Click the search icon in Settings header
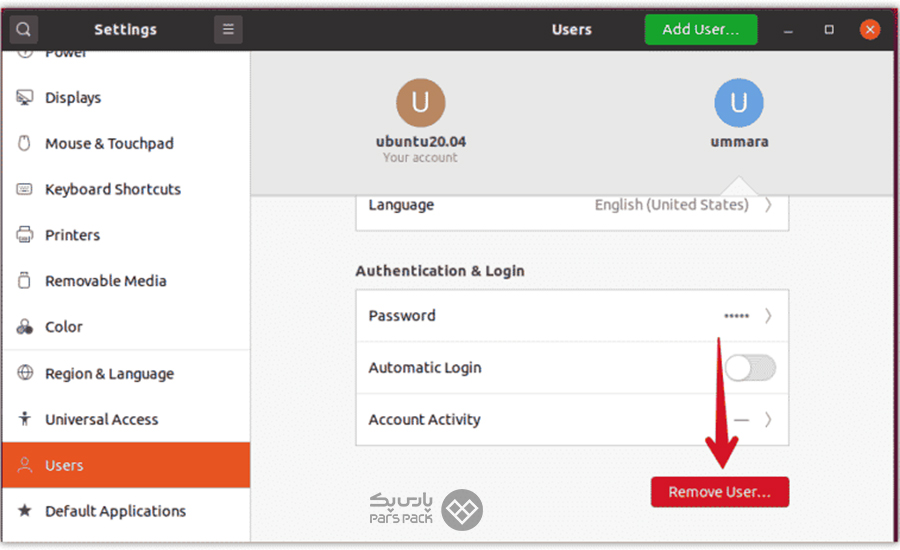This screenshot has width=900, height=550. pyautogui.click(x=24, y=29)
